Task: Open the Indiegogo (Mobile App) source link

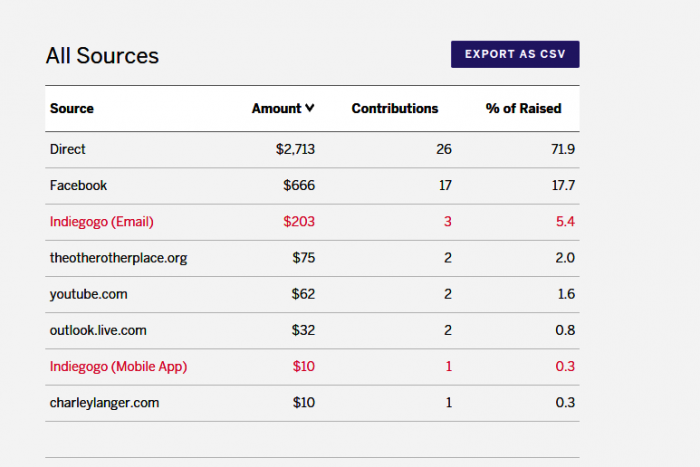Action: coord(118,366)
